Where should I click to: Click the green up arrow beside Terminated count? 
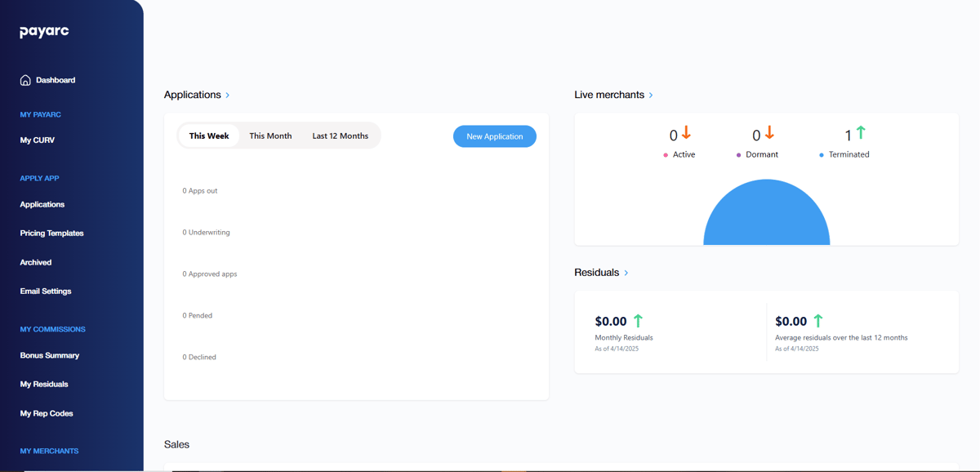(x=860, y=133)
